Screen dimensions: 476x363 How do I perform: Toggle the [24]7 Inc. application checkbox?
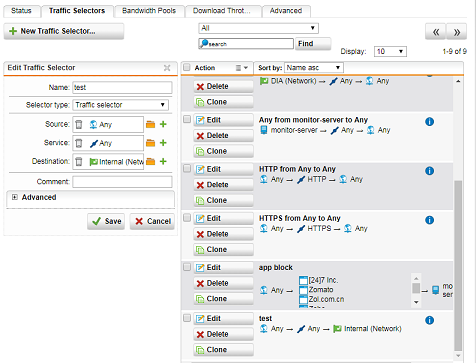coord(303,280)
